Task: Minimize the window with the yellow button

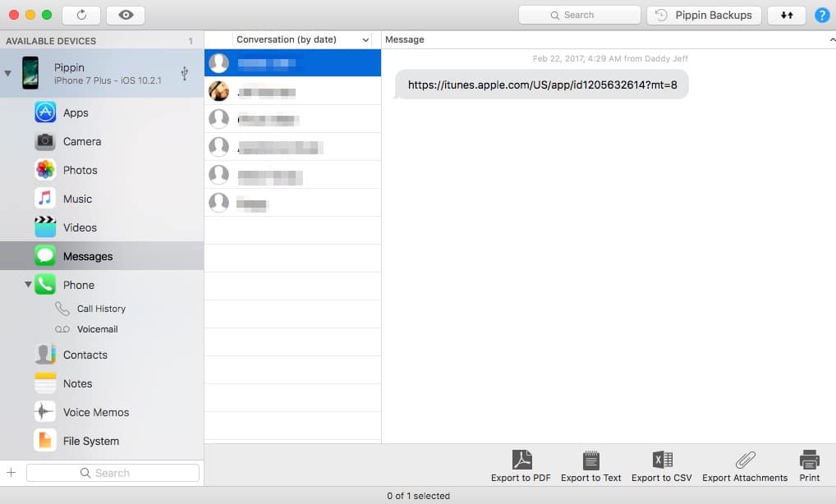Action: (x=30, y=15)
